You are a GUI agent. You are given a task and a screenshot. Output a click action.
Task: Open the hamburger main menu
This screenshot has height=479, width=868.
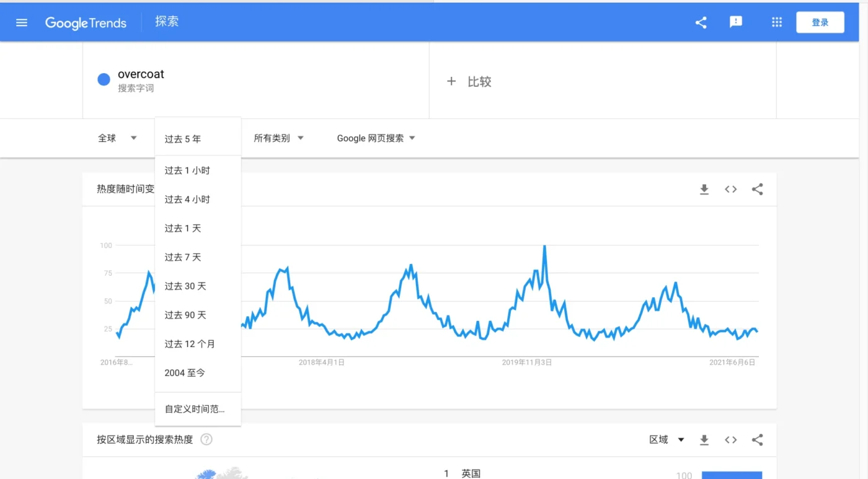tap(22, 22)
